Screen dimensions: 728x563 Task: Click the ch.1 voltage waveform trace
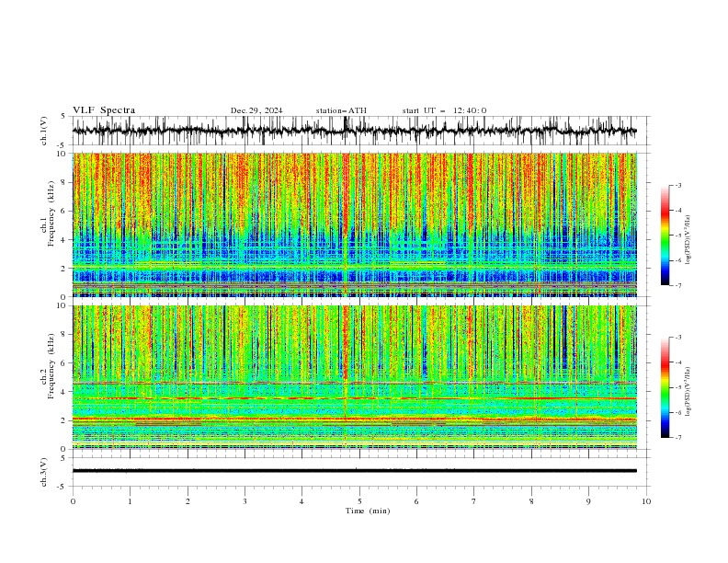[x=354, y=131]
